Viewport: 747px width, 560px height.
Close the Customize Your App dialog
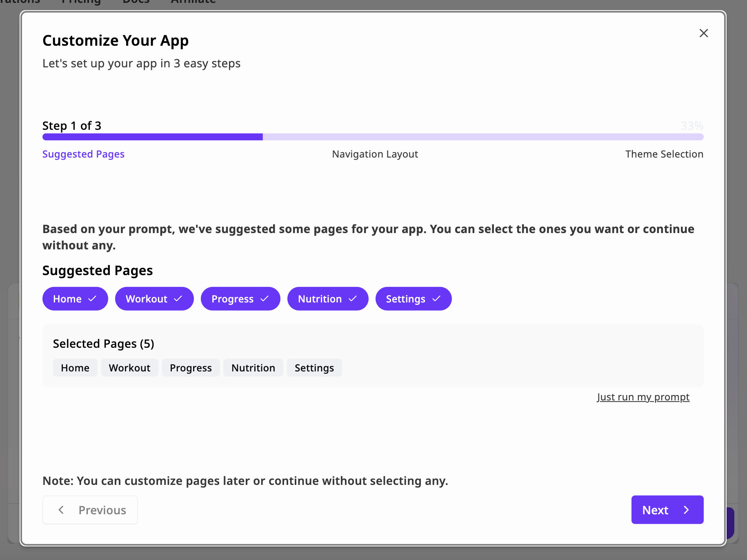tap(704, 33)
